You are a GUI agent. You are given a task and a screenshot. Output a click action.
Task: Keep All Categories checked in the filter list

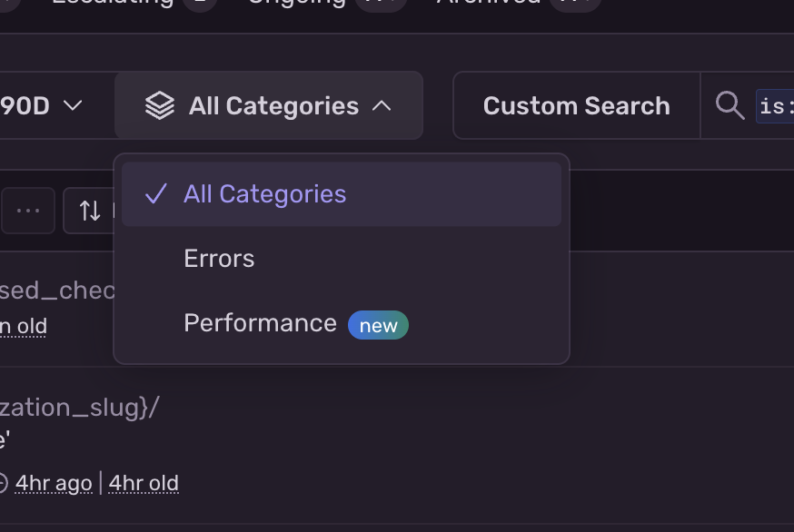[x=264, y=193]
